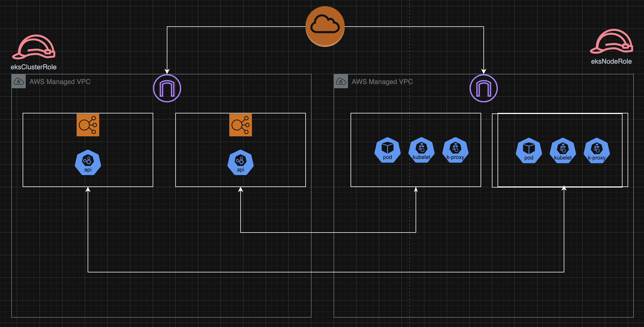Select the rightmost pod icon
This screenshot has width=644, height=327.
click(x=529, y=150)
